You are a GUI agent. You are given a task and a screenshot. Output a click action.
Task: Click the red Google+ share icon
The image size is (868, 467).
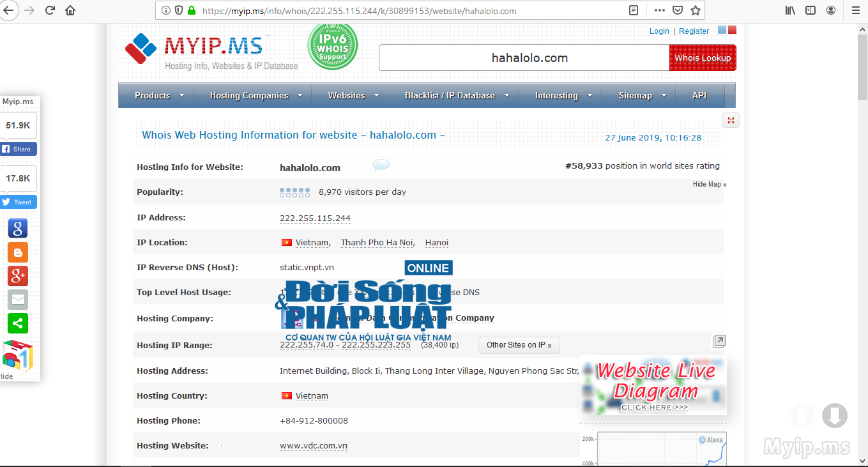point(18,276)
